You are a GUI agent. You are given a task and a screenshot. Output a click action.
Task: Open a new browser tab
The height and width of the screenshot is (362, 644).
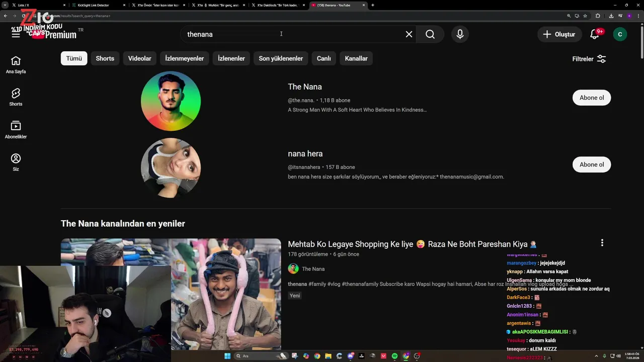click(x=372, y=5)
